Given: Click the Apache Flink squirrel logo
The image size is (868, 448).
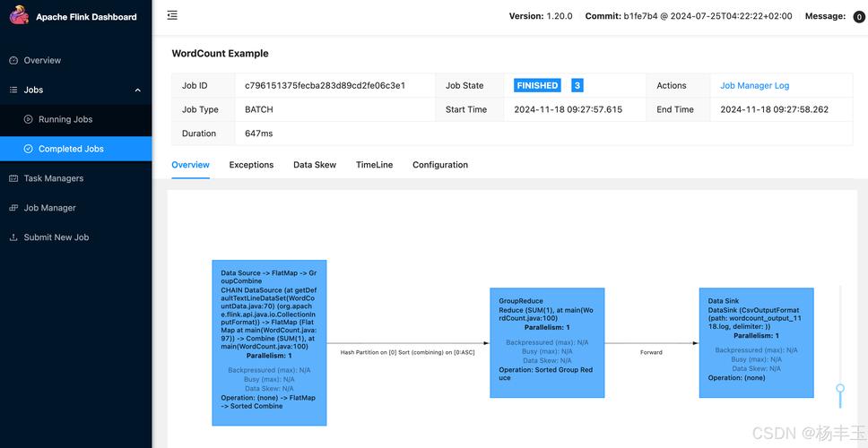Looking at the screenshot, I should point(19,15).
